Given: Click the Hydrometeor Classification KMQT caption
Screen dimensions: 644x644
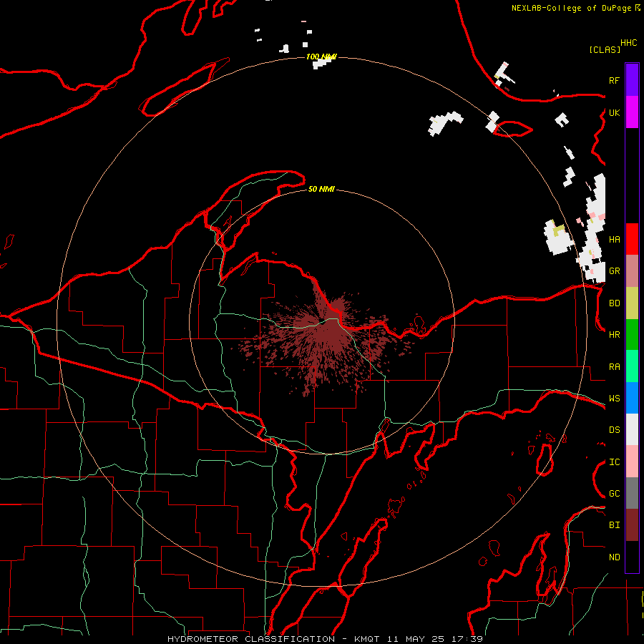Looking at the screenshot, I should click(x=325, y=639).
